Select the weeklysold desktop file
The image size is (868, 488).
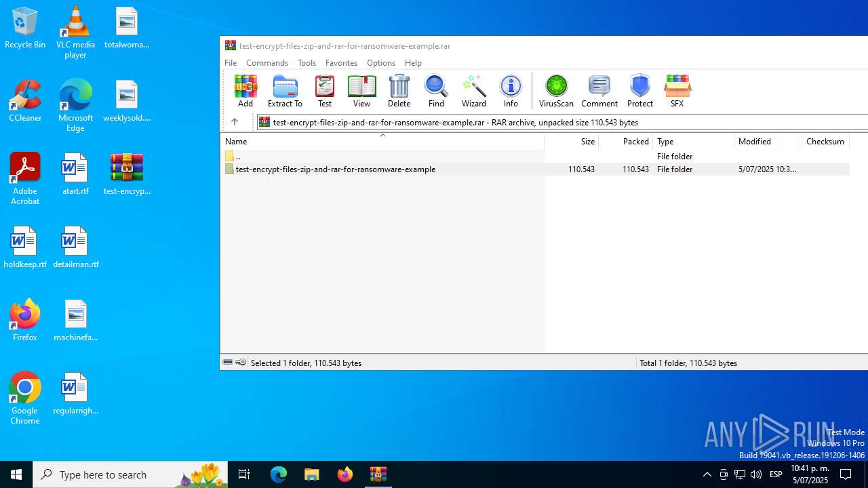coord(127,101)
